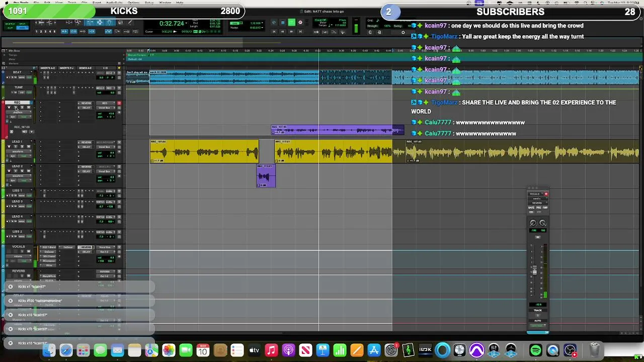The image size is (644, 362).
Task: Select the Pencil tool
Action: point(130,22)
